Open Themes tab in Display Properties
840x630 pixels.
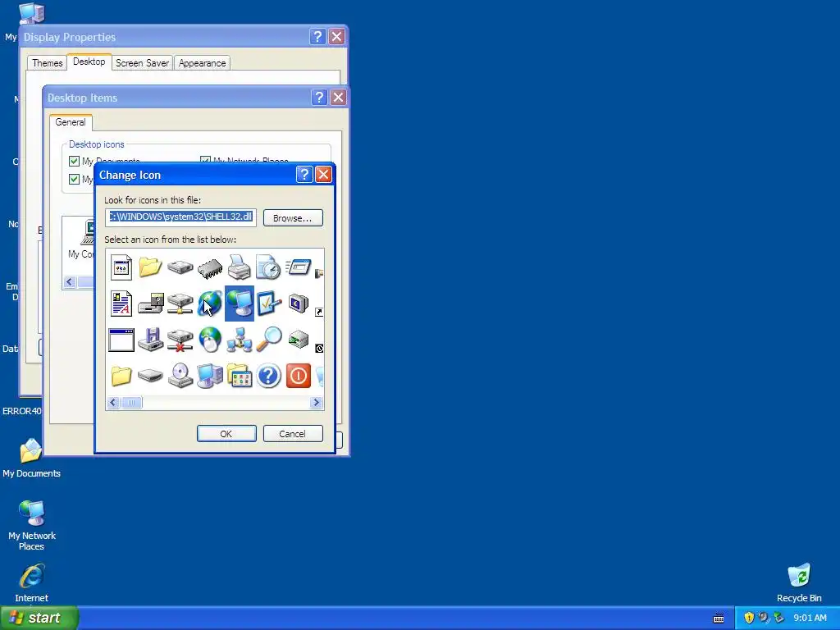click(47, 63)
